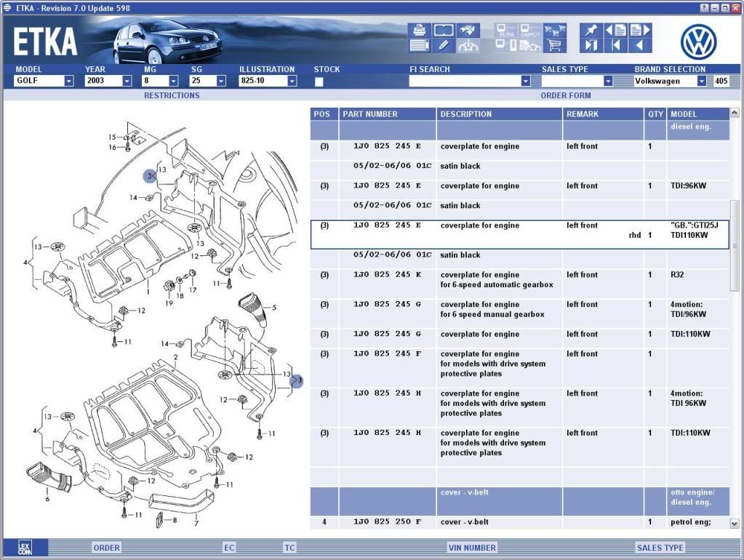Expand the SG dropdown
This screenshot has width=744, height=560.
tap(221, 81)
